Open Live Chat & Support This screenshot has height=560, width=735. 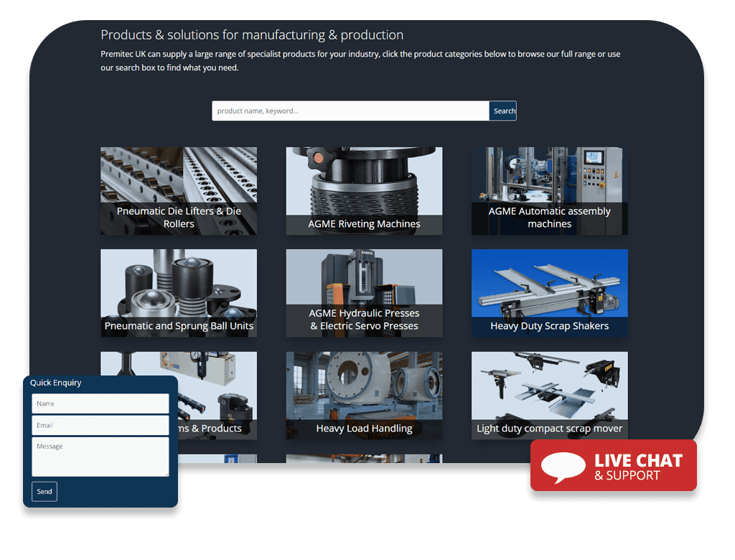[x=614, y=465]
